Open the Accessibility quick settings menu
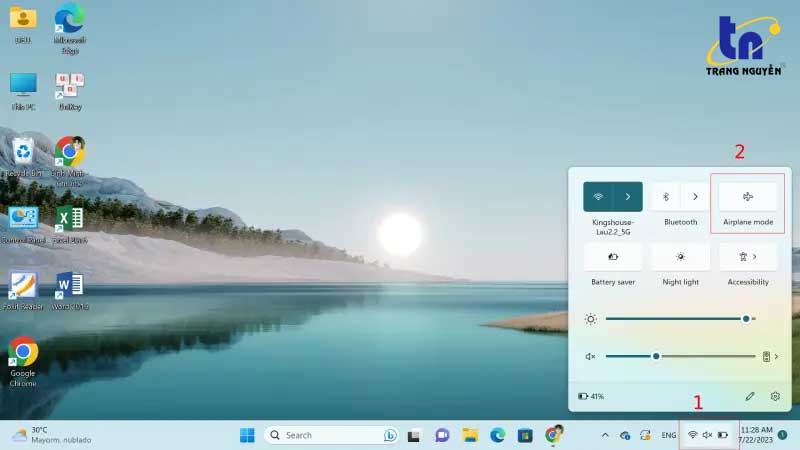 (x=748, y=257)
